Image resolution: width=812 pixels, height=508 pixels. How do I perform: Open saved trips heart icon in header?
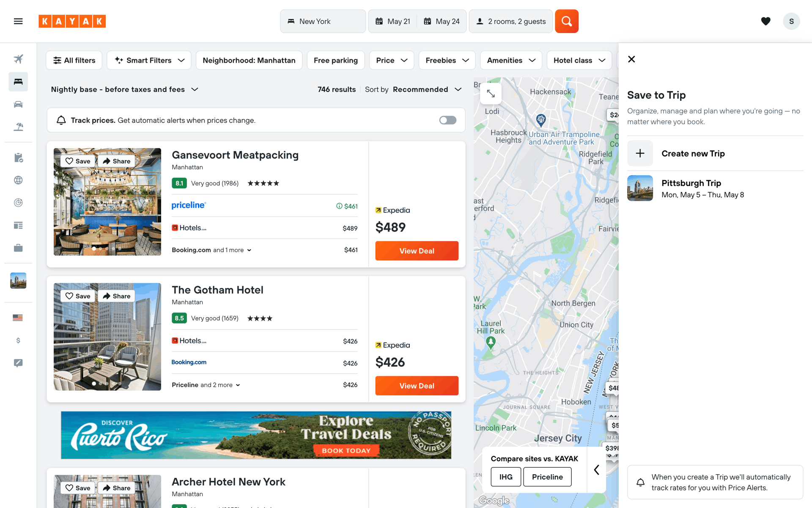tap(765, 21)
